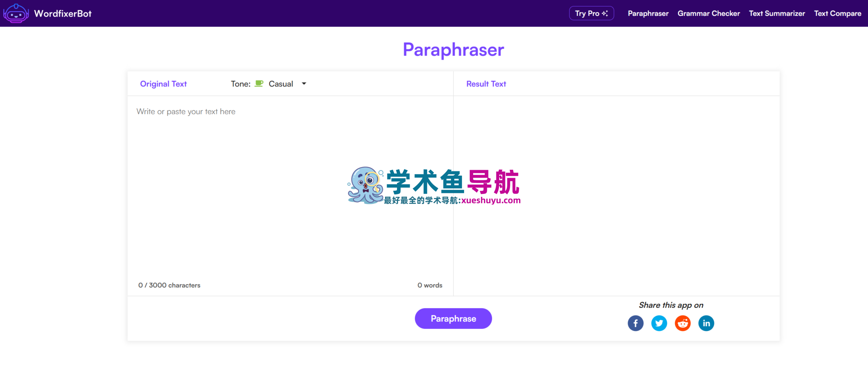Click the Share this app on text
Screen dimensions: 868x371
tap(671, 305)
